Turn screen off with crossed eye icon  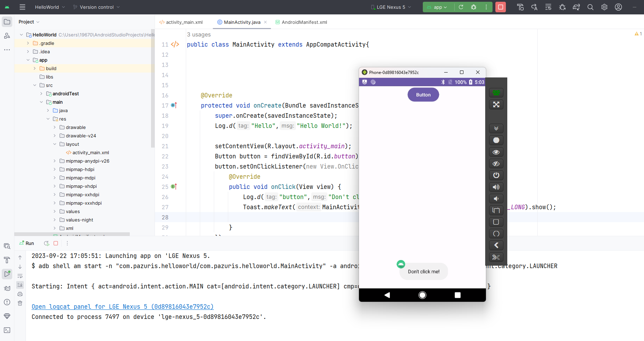click(496, 164)
